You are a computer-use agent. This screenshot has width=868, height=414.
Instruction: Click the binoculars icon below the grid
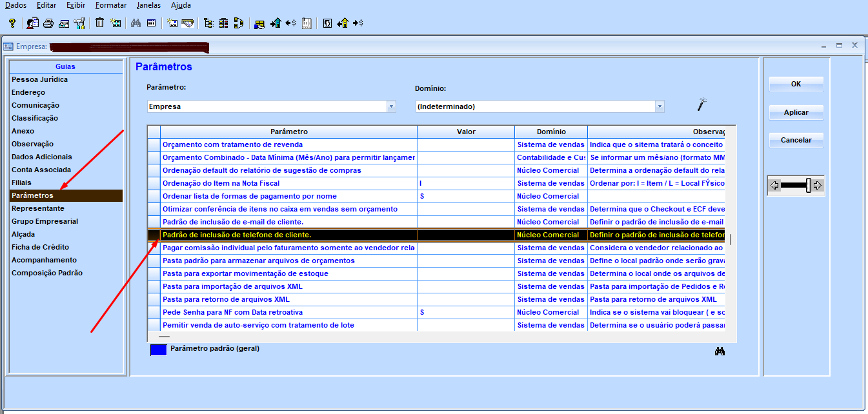tap(720, 351)
